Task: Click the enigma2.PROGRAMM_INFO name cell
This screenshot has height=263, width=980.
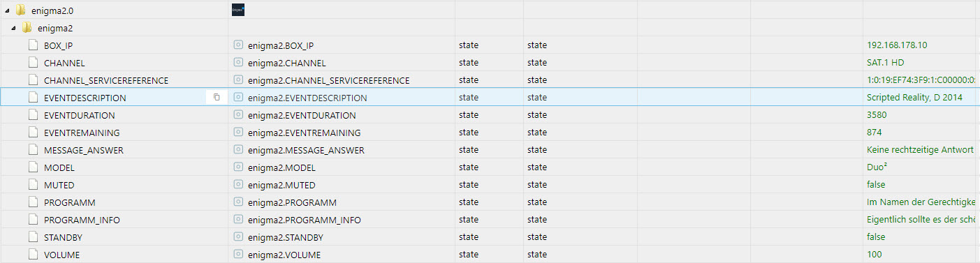Action: 305,220
